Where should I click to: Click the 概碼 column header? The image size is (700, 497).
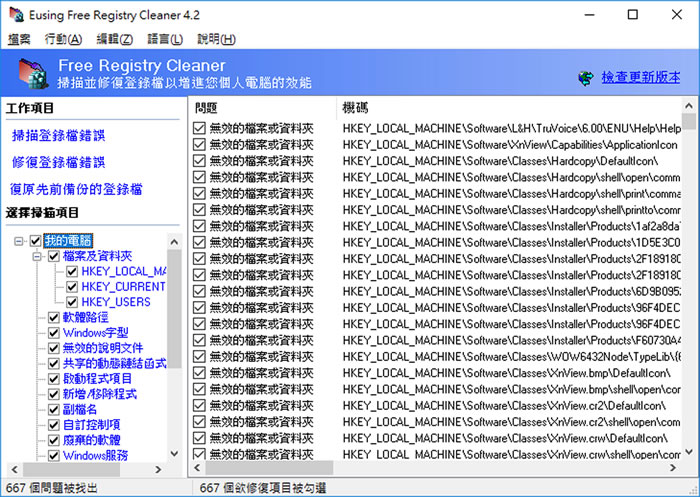click(x=356, y=107)
